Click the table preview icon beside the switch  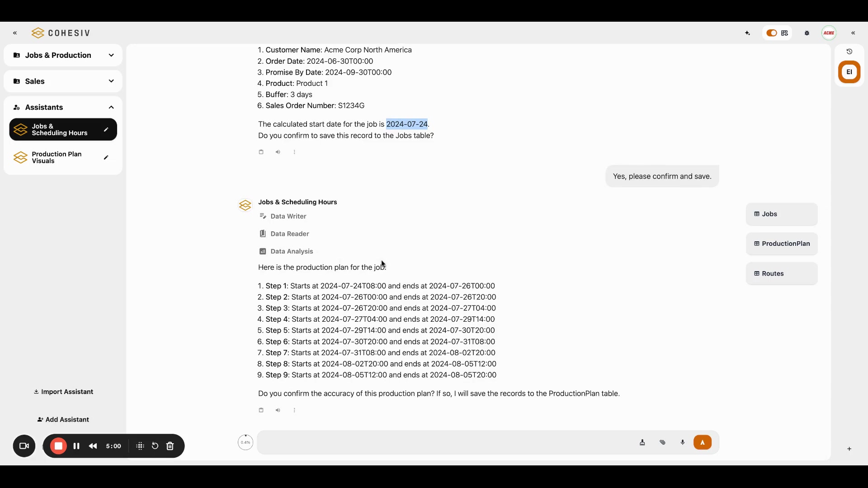pos(785,33)
